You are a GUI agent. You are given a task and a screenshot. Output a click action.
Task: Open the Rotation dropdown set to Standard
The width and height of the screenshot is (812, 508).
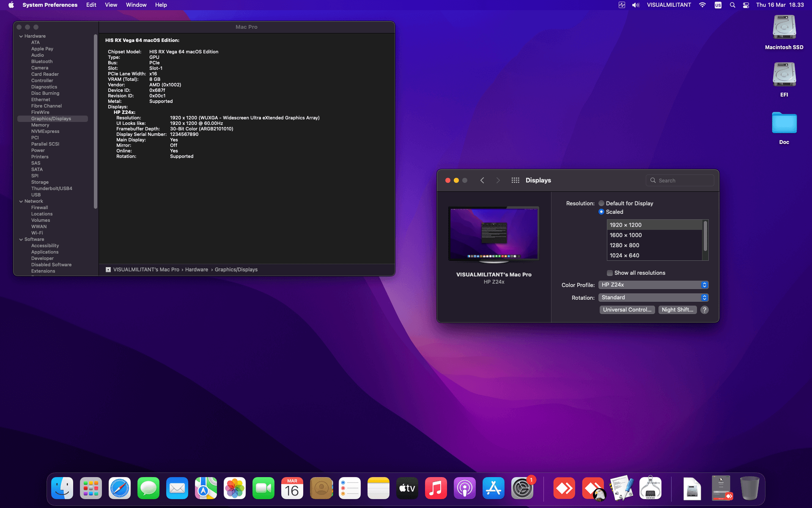653,297
